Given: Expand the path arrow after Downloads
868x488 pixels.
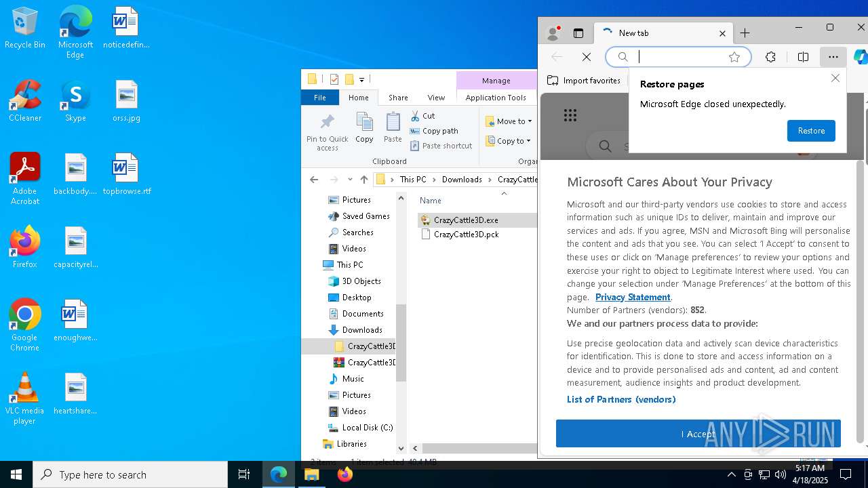Looking at the screenshot, I should [490, 180].
